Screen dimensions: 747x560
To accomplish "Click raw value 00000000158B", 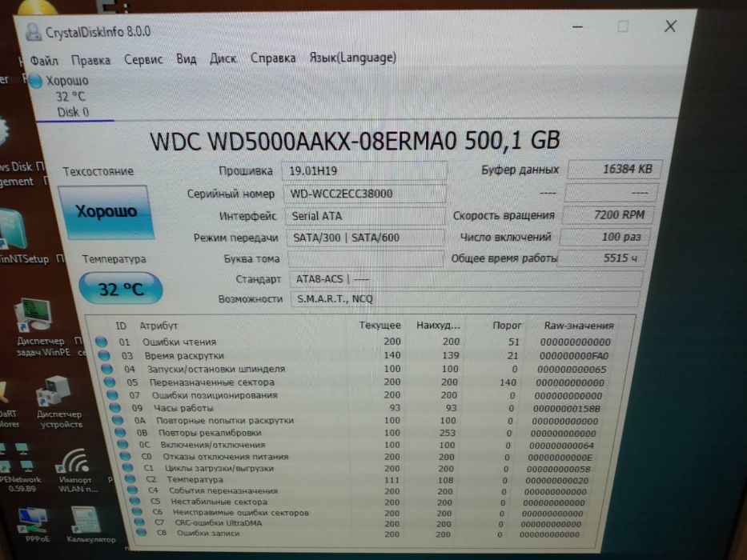I will pos(567,409).
